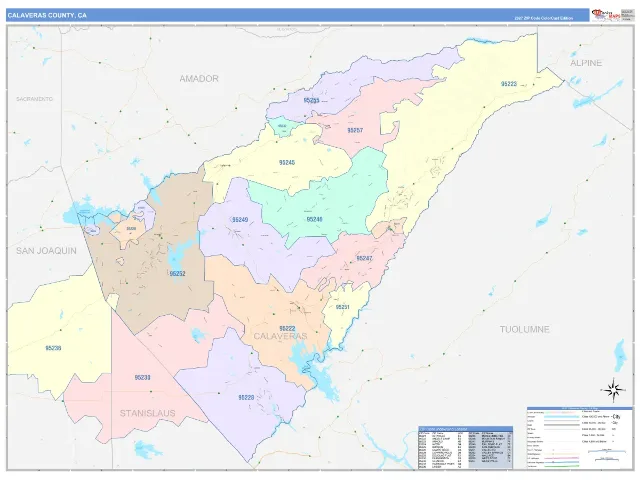
Task: Select the 95245 ZIP code label
Action: [x=287, y=162]
